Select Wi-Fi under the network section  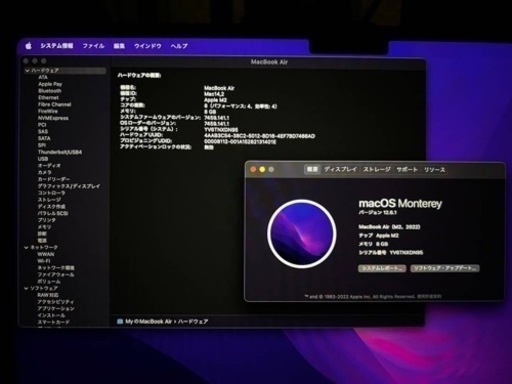[44, 261]
